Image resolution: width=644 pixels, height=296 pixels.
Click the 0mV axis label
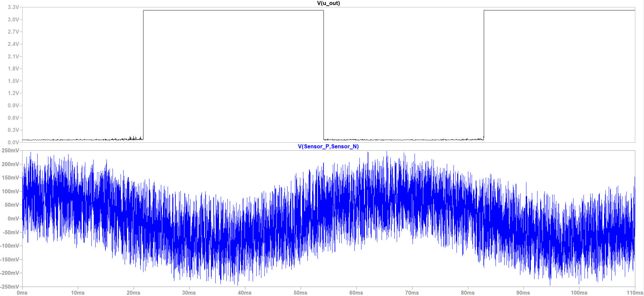[13, 218]
